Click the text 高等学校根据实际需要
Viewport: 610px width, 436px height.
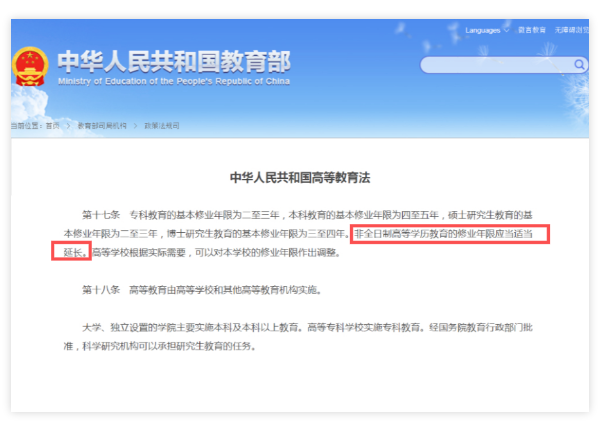pos(139,253)
